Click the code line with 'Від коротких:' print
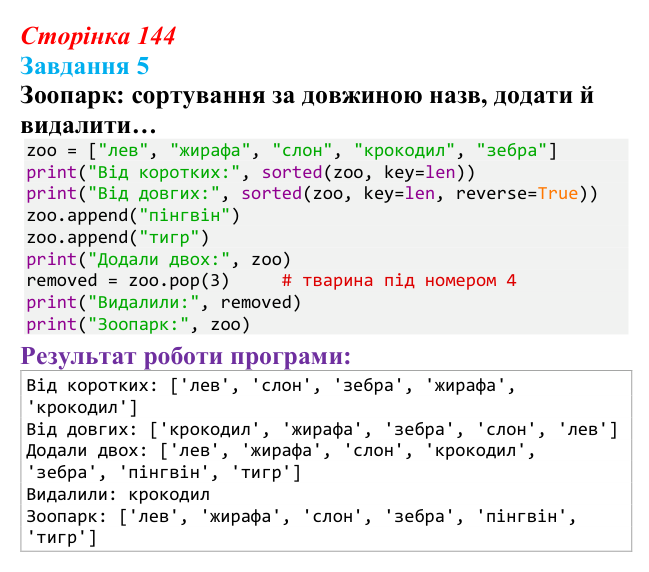This screenshot has width=649, height=572. coord(250,173)
